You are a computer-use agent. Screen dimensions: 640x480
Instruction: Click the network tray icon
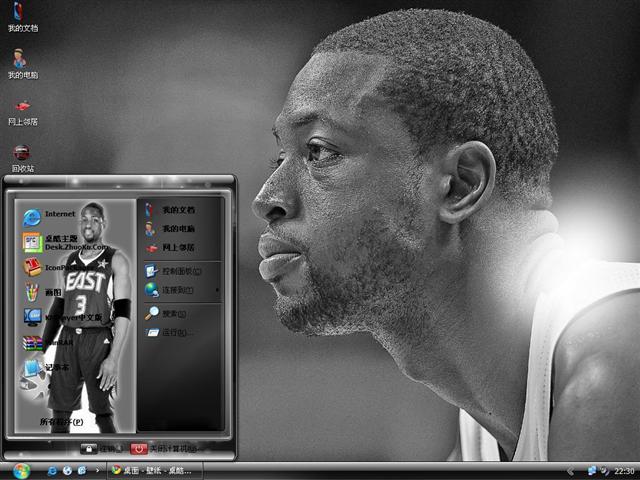coord(592,471)
